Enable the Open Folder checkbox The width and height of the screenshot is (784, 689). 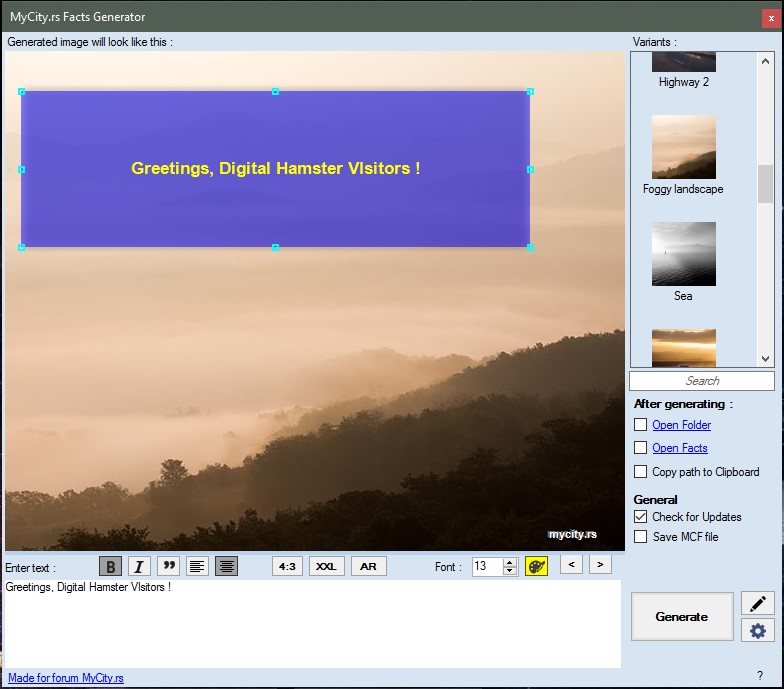pyautogui.click(x=641, y=425)
